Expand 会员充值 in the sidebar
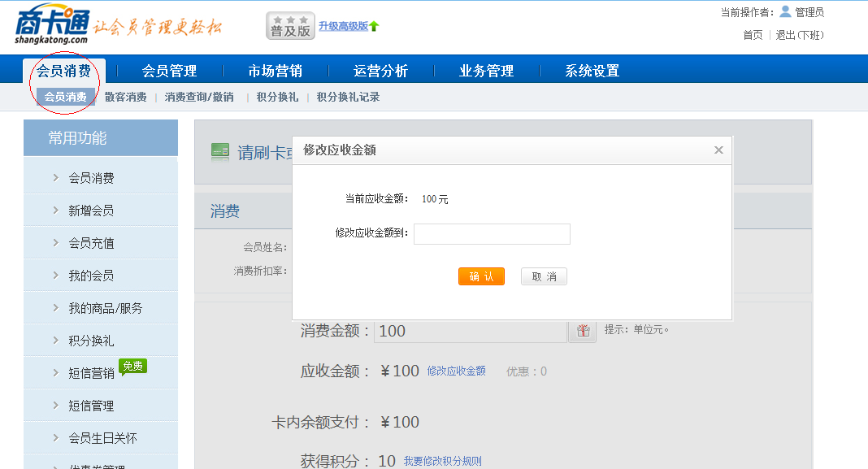Screen dimensions: 868x469 91,243
